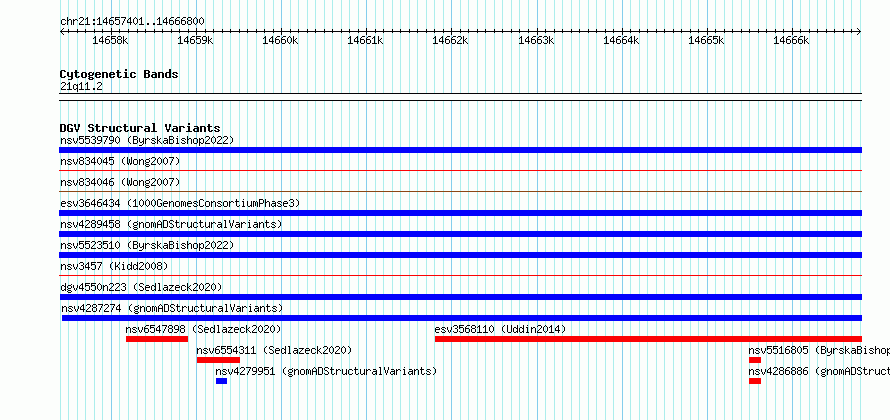Click the nsv6547898 (Sedlazeck2020) label

[203, 329]
